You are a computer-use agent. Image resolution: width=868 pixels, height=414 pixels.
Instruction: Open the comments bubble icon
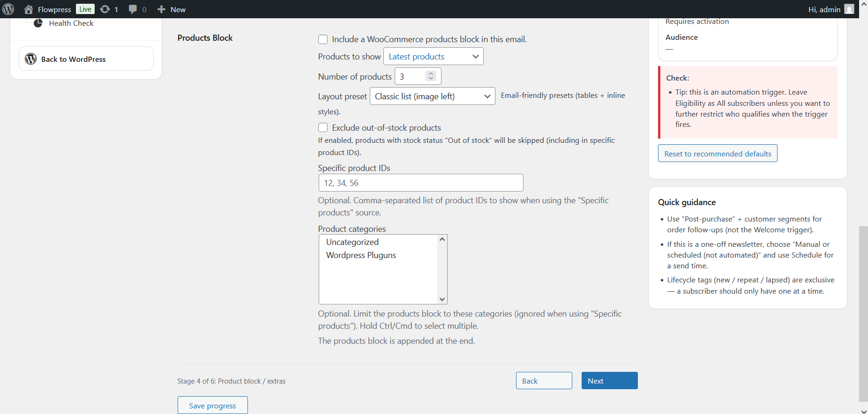click(133, 9)
